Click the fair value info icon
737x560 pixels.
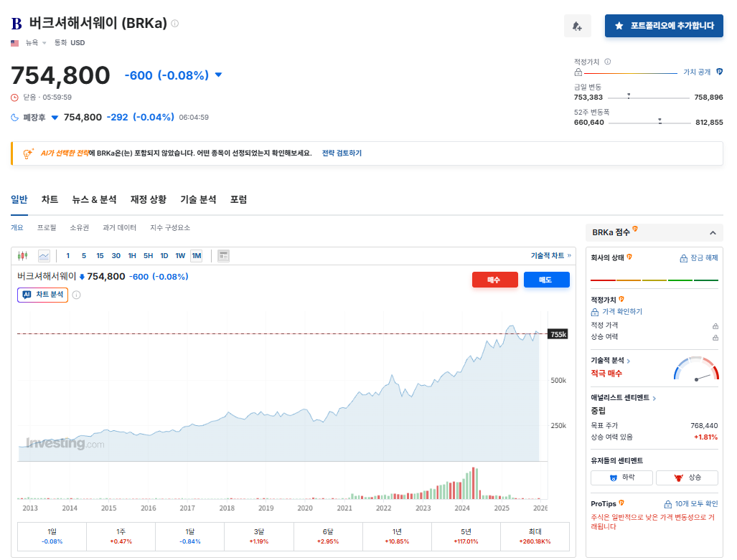pyautogui.click(x=607, y=62)
